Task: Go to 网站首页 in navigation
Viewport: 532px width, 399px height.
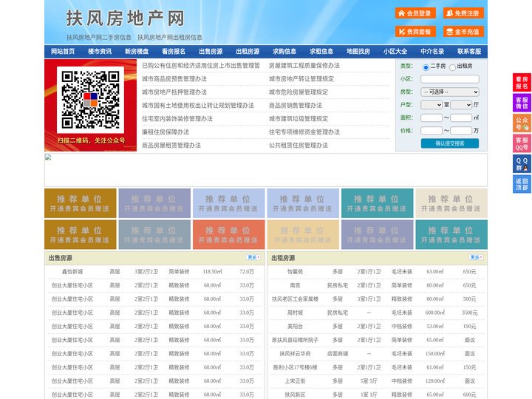Action: coord(63,52)
